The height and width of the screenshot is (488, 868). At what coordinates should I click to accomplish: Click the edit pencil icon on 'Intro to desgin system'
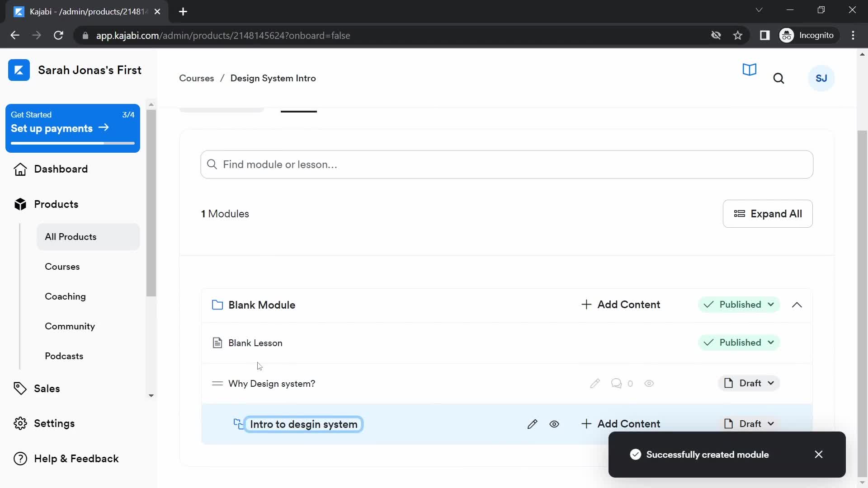tap(533, 423)
